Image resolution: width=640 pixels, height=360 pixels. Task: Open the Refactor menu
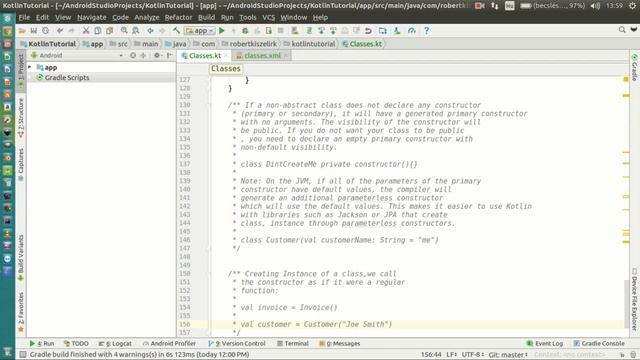click(x=178, y=18)
